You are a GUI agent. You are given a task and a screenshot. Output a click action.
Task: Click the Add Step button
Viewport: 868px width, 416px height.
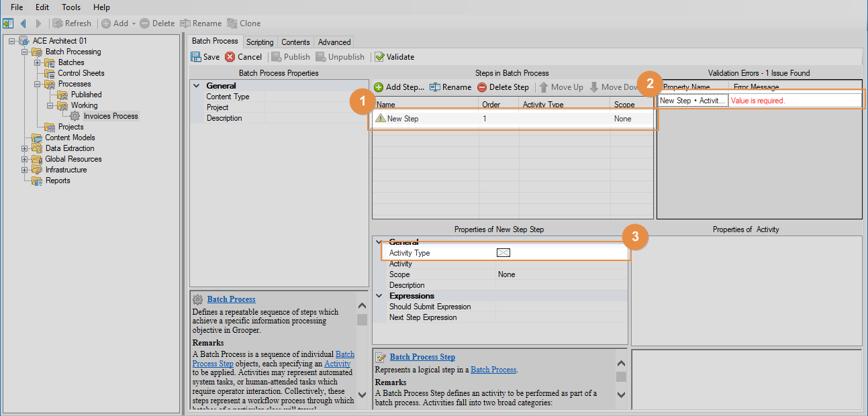[399, 87]
